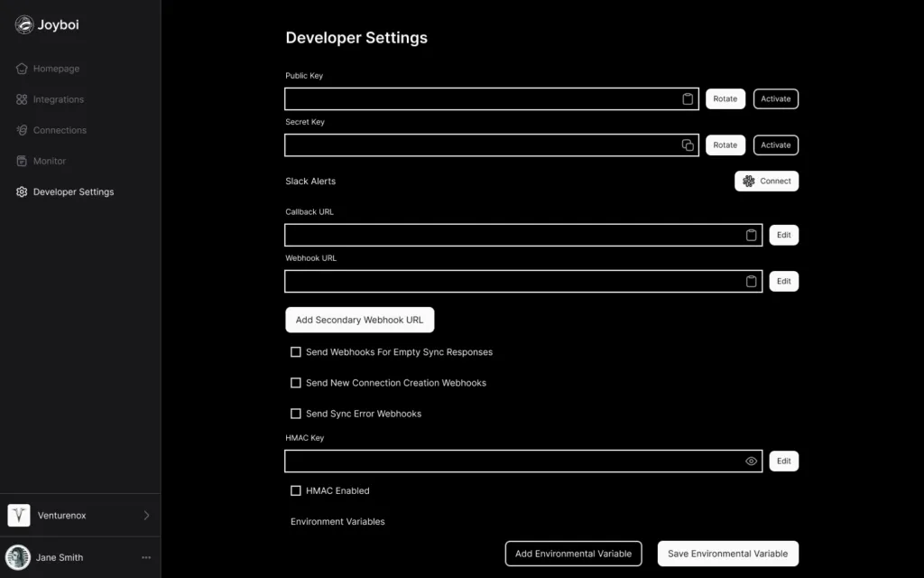924x578 pixels.
Task: Reveal the HMAC Key with eye icon
Action: tap(751, 461)
